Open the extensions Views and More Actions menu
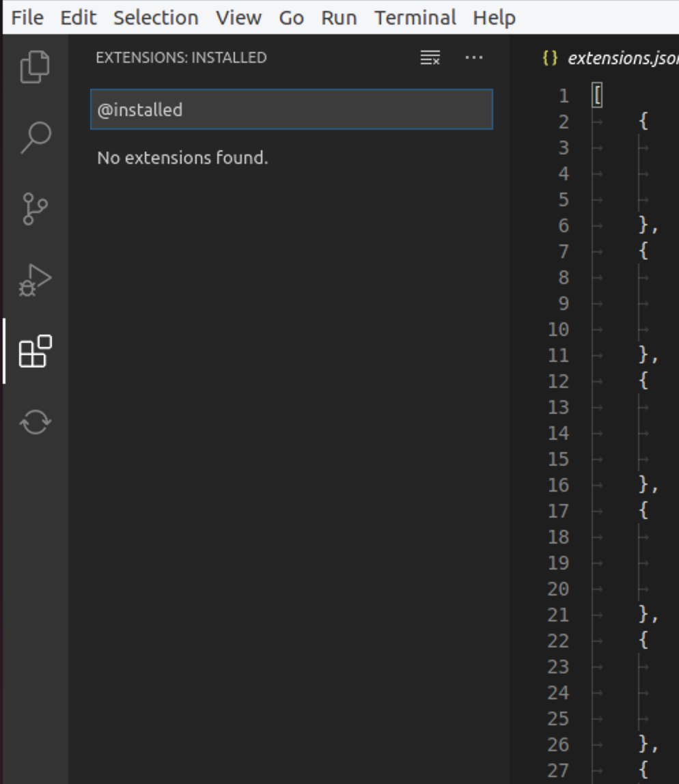The image size is (679, 784). click(474, 57)
